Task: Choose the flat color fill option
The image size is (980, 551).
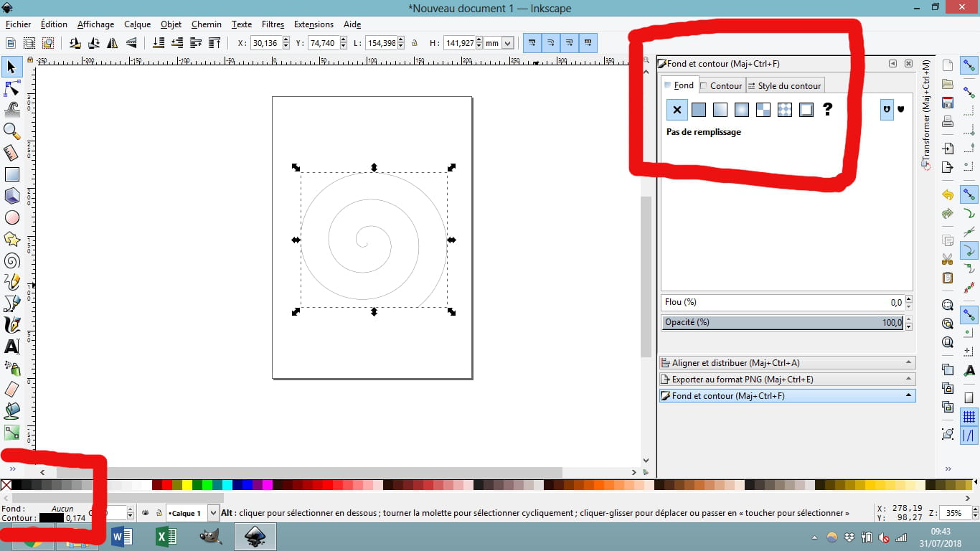Action: [x=699, y=110]
